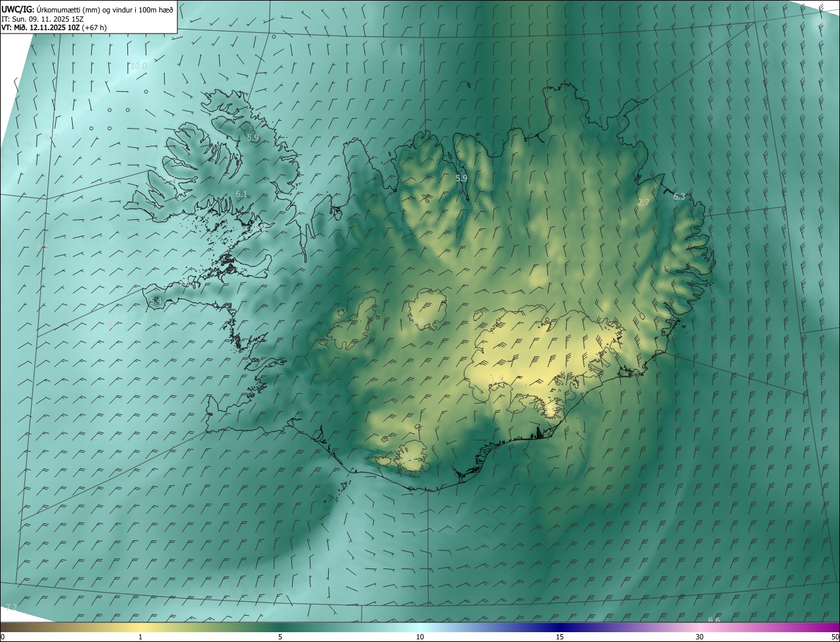
Task: Click the 'VT: Mið. 12.11.2025 10Z (+67 h)' line
Action: click(x=54, y=28)
